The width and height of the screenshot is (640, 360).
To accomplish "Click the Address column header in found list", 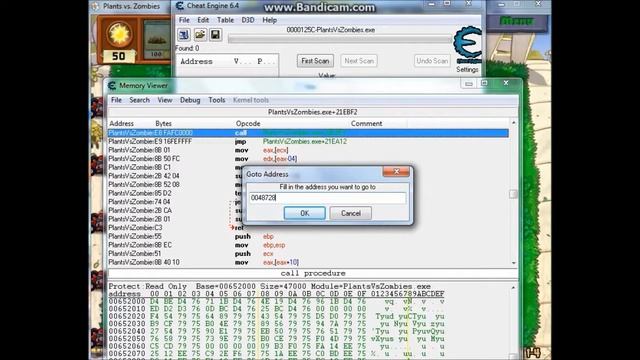I will pyautogui.click(x=196, y=62).
